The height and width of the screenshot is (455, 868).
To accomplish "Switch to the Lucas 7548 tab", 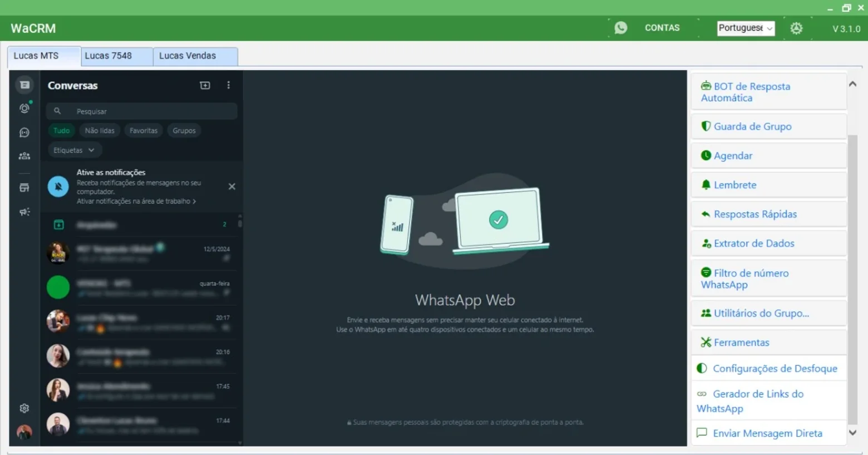I will coord(117,56).
